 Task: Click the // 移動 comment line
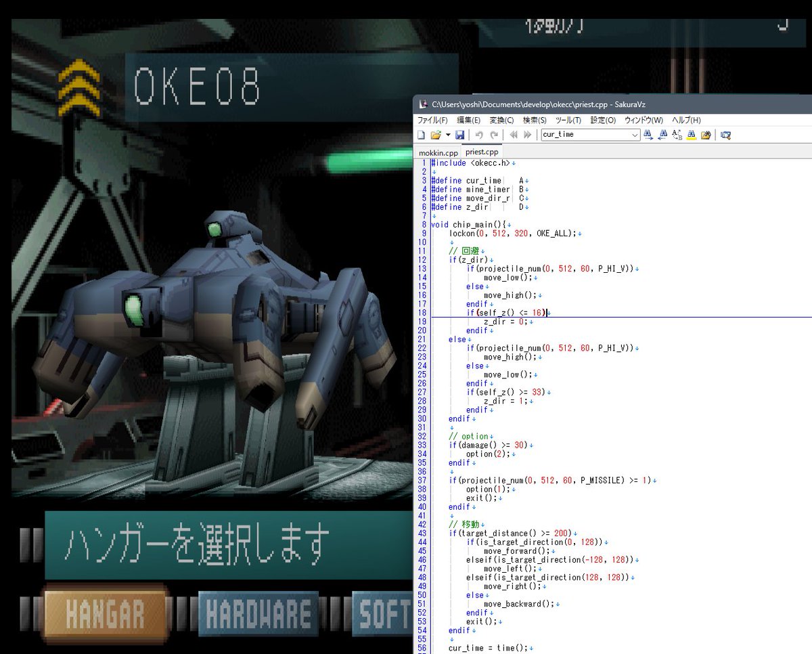point(466,524)
